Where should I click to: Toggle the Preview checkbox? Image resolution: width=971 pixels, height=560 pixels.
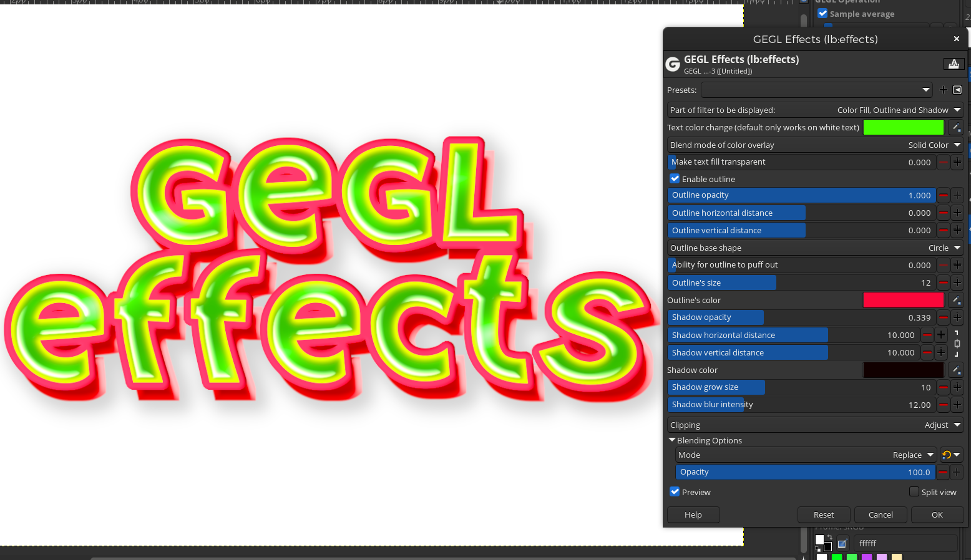pyautogui.click(x=675, y=491)
